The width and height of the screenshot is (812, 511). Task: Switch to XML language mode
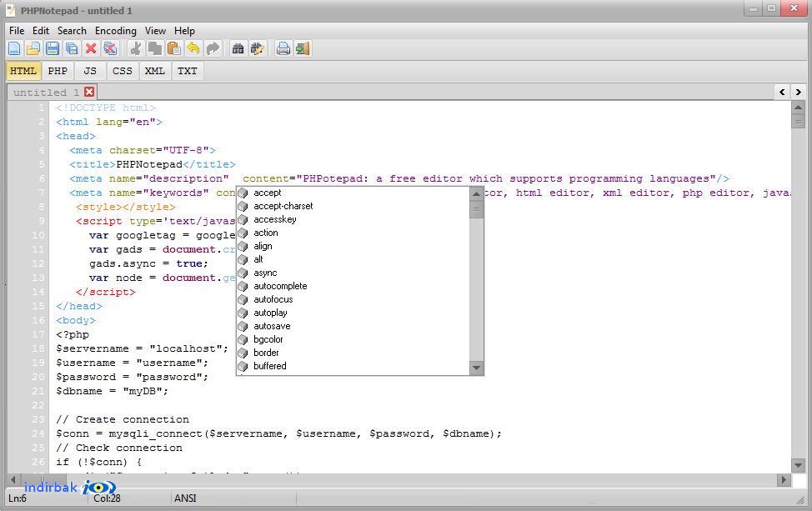pyautogui.click(x=155, y=71)
